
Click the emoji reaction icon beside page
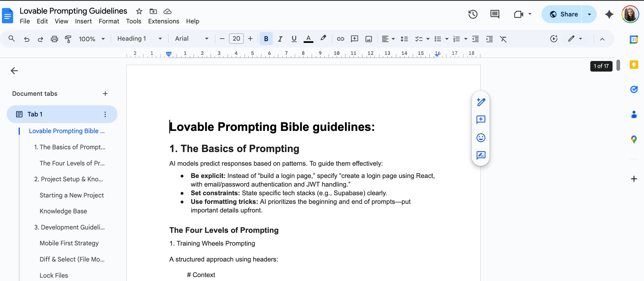point(481,138)
